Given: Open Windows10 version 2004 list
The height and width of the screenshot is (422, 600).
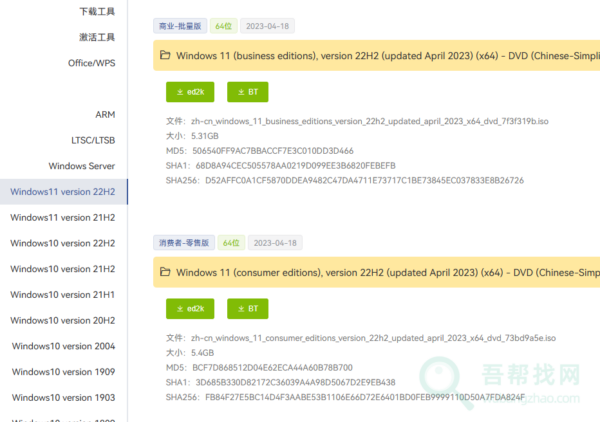Looking at the screenshot, I should (x=62, y=346).
